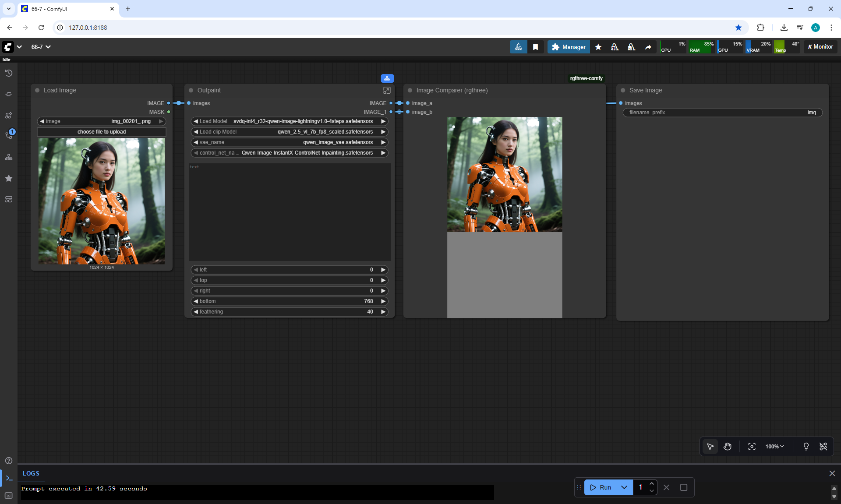The image size is (841, 504).
Task: Expand the Run button dropdown arrow
Action: (624, 487)
